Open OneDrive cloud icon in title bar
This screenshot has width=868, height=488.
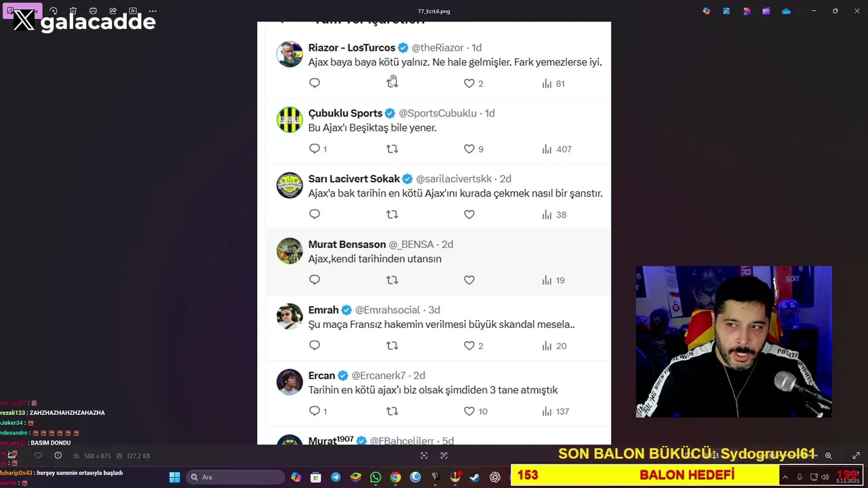pos(786,11)
